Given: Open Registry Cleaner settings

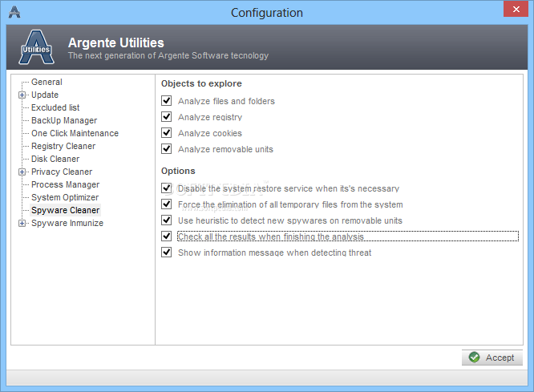Looking at the screenshot, I should [x=63, y=146].
